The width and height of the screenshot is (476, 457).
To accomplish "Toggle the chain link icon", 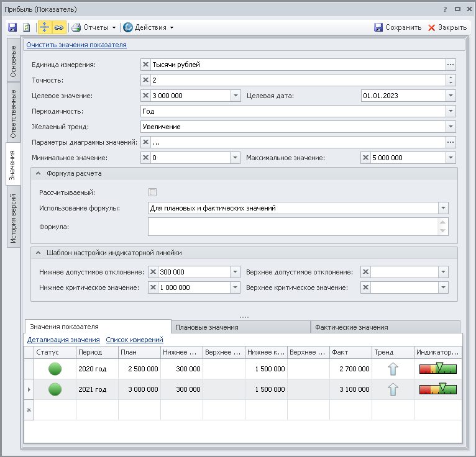I will tap(58, 27).
